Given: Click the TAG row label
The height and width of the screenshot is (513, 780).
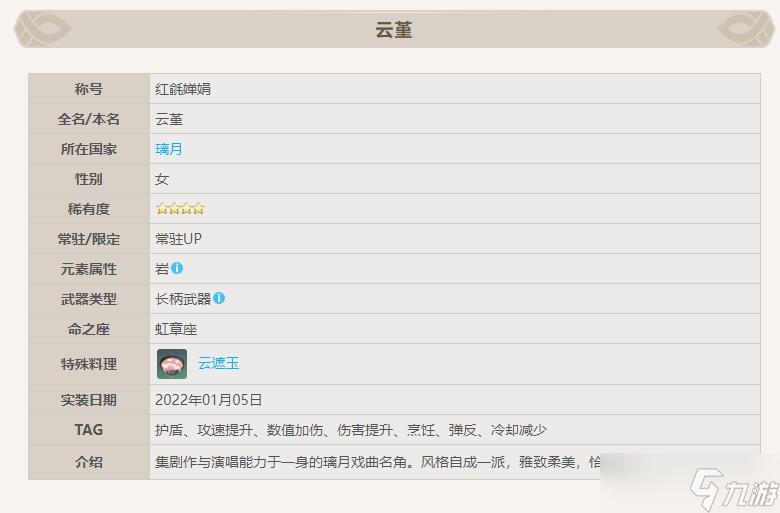Looking at the screenshot, I should [89, 430].
